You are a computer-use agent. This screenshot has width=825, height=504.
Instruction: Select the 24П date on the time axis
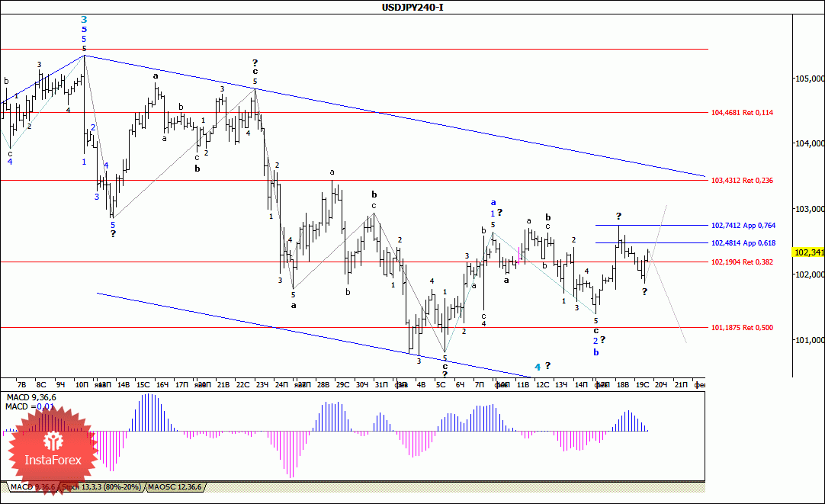(281, 385)
